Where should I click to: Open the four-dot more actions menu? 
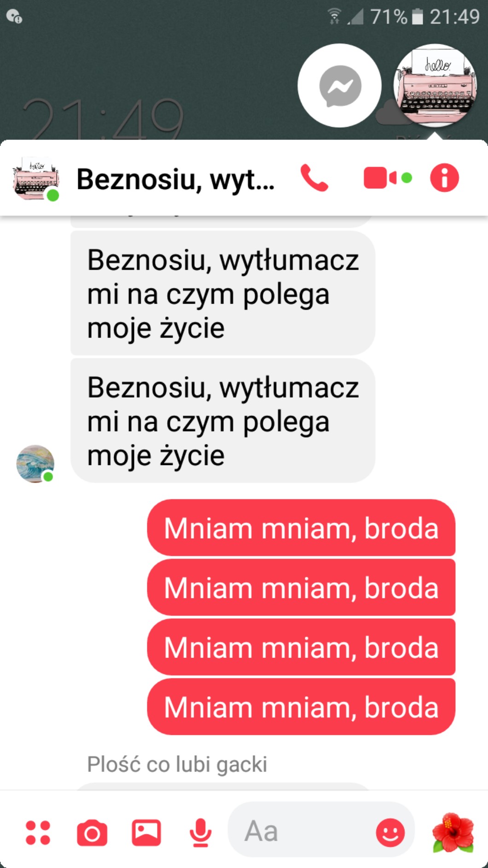(x=38, y=833)
